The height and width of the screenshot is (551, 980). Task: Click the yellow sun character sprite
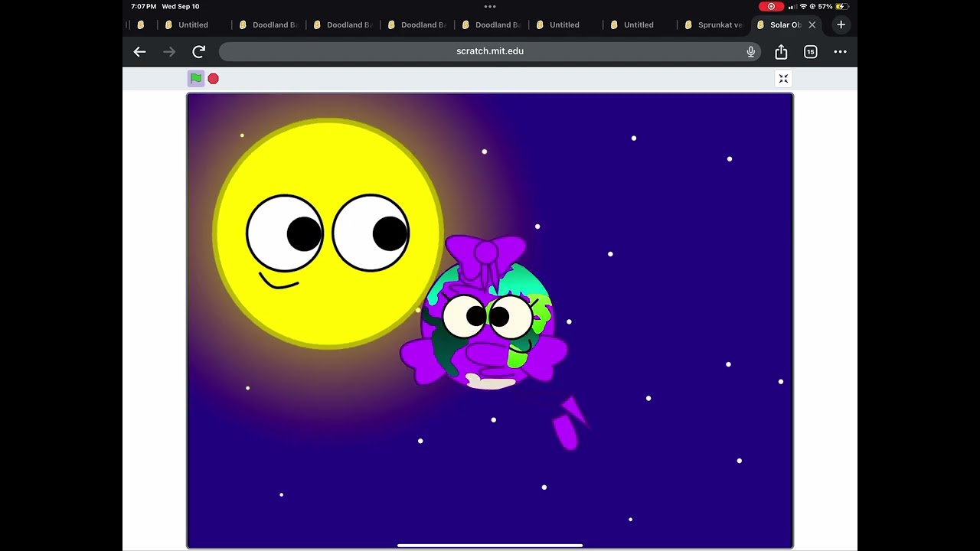coord(328,233)
